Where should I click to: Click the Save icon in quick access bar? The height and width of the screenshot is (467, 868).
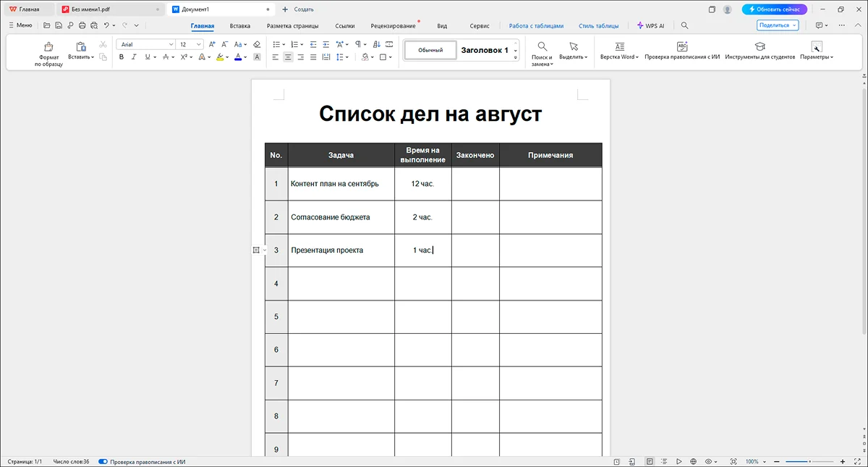tap(58, 25)
